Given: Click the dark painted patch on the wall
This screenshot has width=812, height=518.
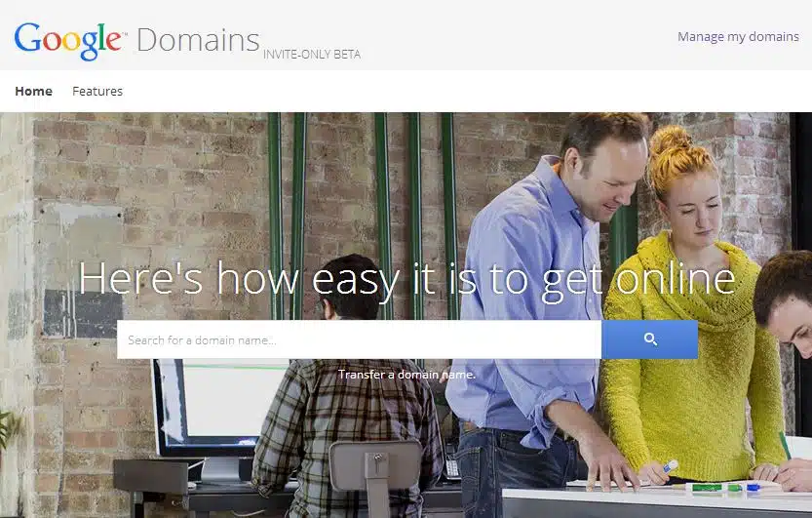Looking at the screenshot, I should pyautogui.click(x=83, y=314).
